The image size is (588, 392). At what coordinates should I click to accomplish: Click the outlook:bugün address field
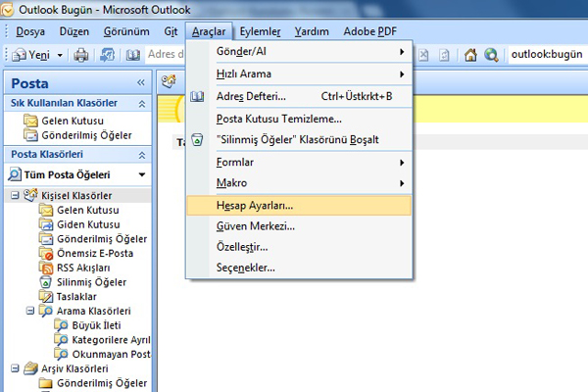click(548, 55)
